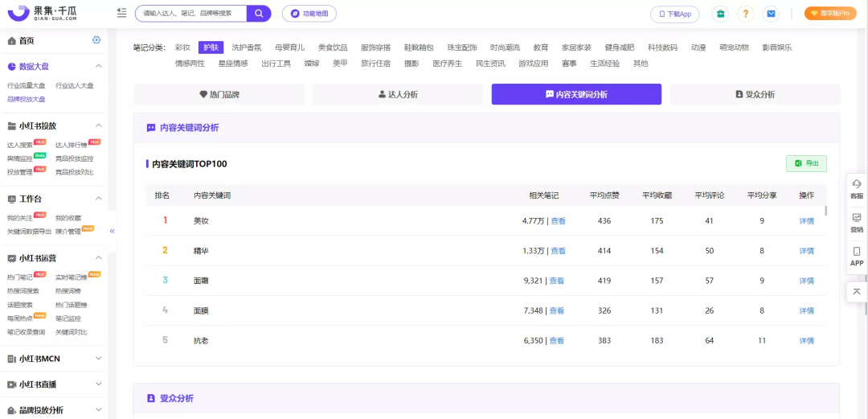
Task: Click the green briefcase icon
Action: click(720, 14)
